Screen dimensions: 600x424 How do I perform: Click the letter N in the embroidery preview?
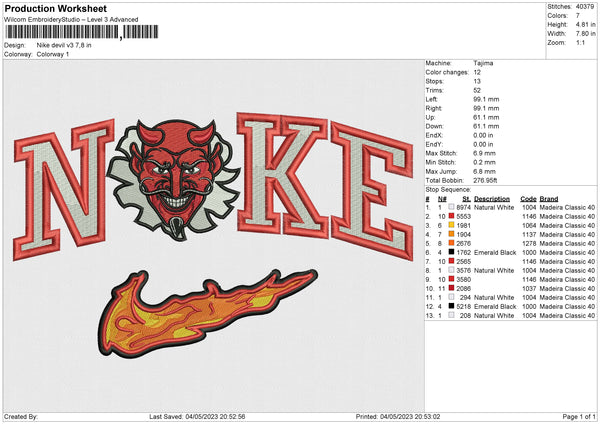64,189
